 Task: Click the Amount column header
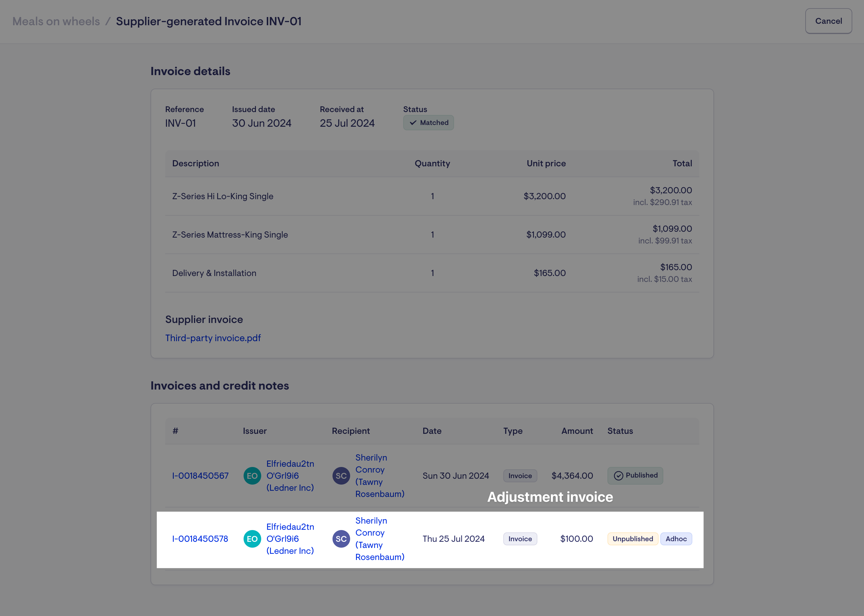click(577, 431)
